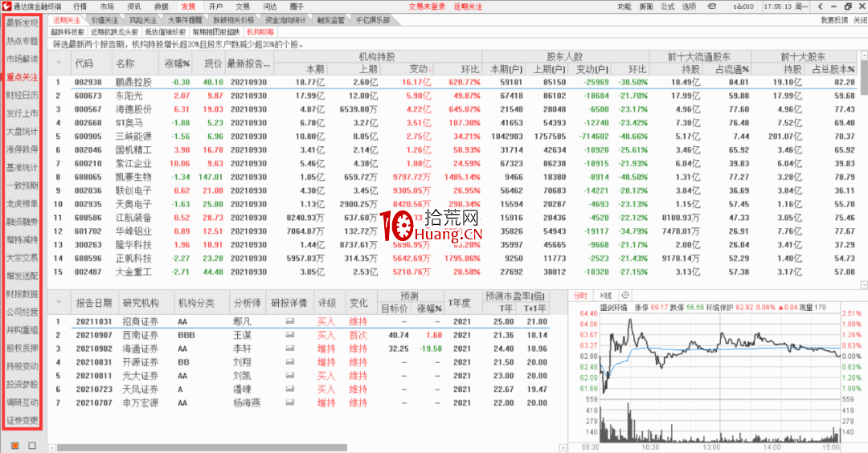Open 龙虎榜单 in the left sidebar
Screen dimensions: 868x453
pyautogui.click(x=23, y=203)
